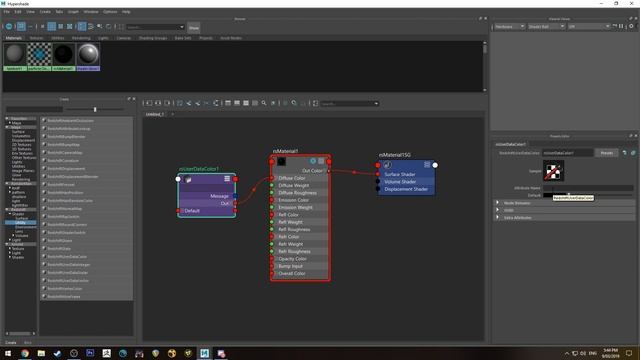Switch to the Shading Groups browser tab
This screenshot has height=360, width=640.
(153, 38)
